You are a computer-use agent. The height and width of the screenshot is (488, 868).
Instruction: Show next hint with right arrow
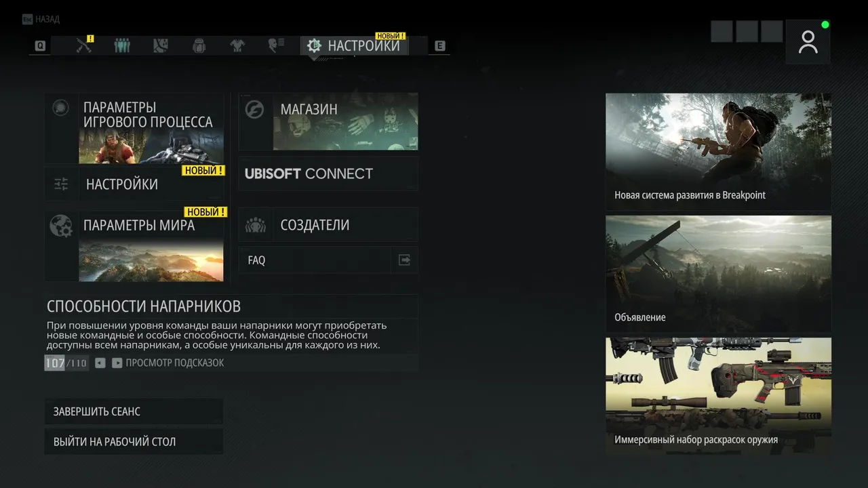[x=117, y=363]
